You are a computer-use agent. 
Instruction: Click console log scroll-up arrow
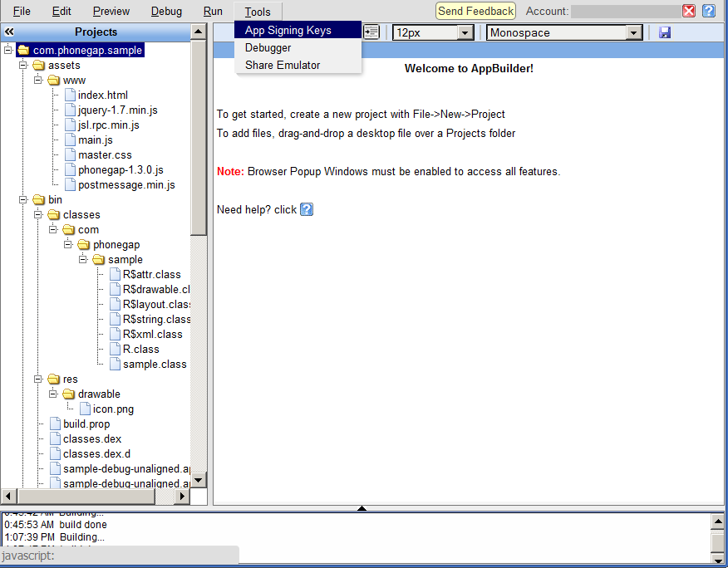point(717,521)
